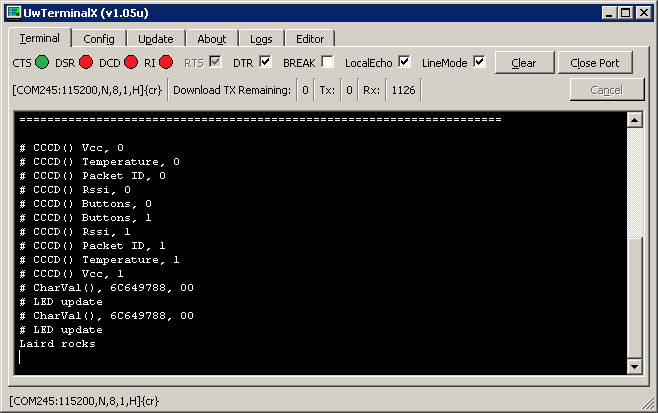The image size is (658, 413).
Task: Open the Update tab
Action: 156,39
